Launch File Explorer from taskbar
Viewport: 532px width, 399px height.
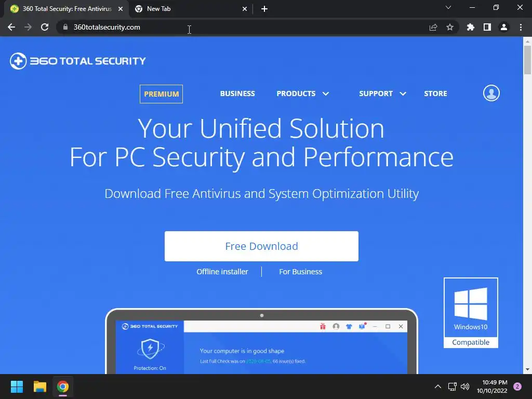39,387
